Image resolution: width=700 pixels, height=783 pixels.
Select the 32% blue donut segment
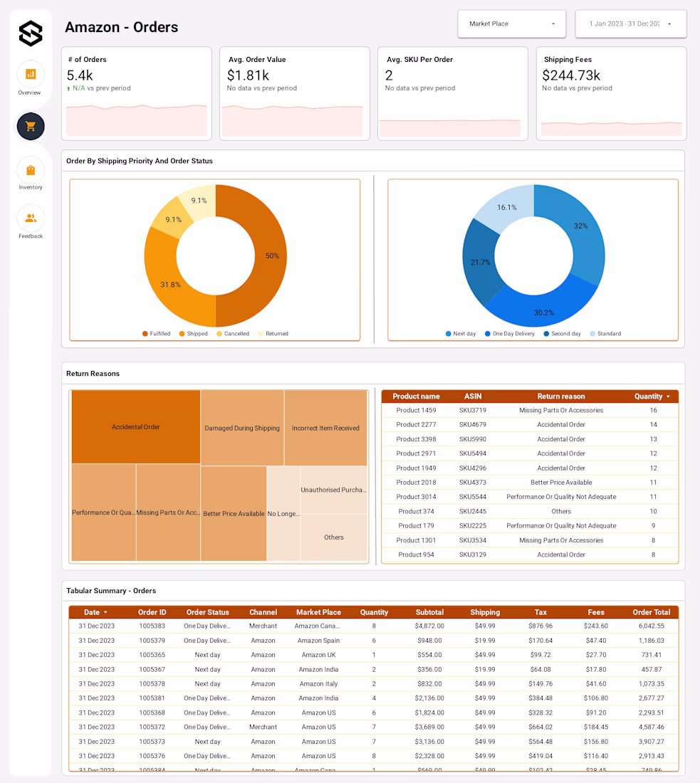[582, 227]
